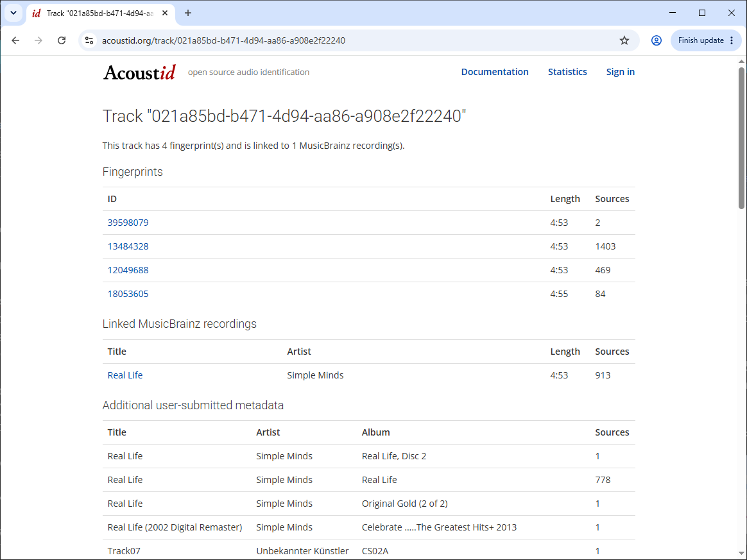Open the Chrome profile icon
The width and height of the screenshot is (747, 560).
(656, 40)
